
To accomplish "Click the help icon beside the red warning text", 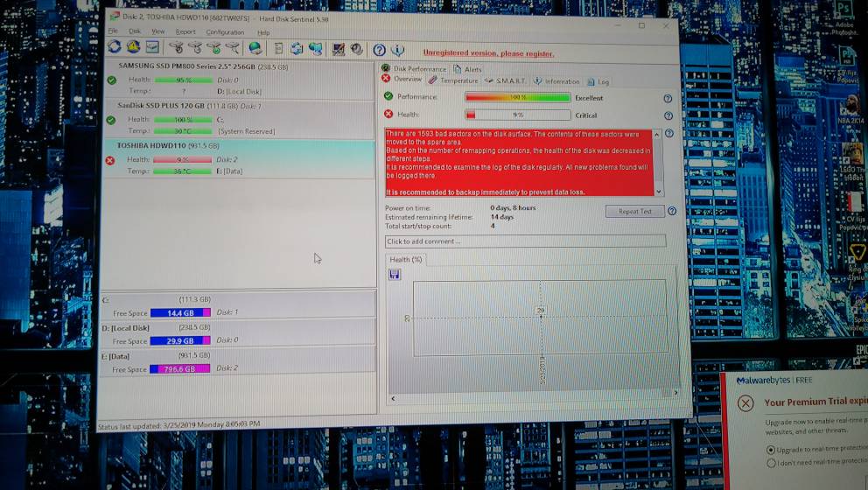I will 669,133.
